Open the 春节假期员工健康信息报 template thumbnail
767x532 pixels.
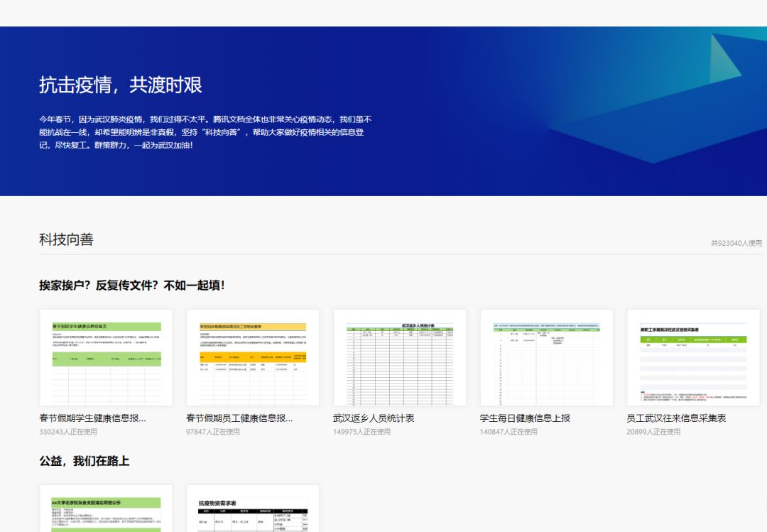point(253,357)
